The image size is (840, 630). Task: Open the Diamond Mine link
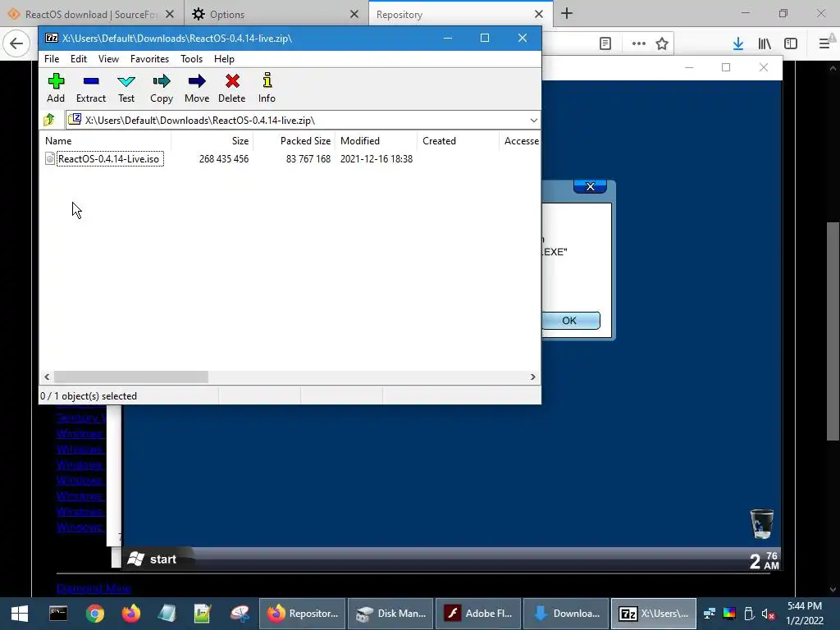point(94,588)
